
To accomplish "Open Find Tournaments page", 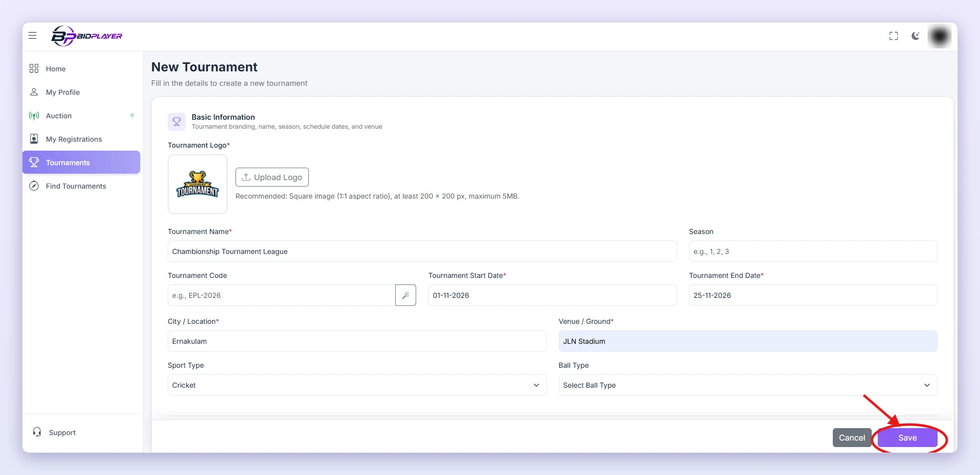I will tap(81, 186).
